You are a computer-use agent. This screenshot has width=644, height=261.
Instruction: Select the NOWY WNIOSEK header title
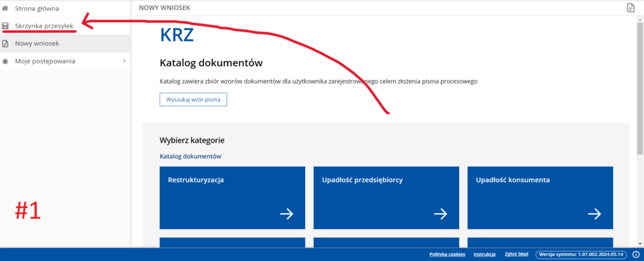(164, 8)
